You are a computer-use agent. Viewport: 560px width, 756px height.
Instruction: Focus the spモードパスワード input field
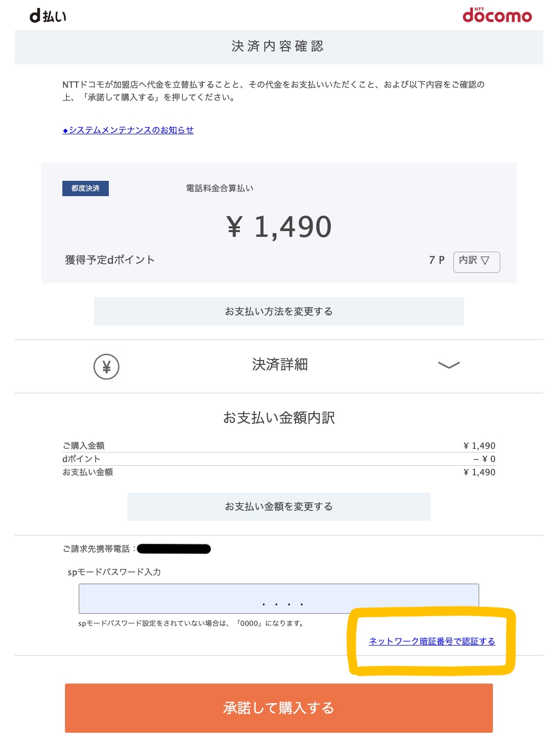[x=278, y=598]
